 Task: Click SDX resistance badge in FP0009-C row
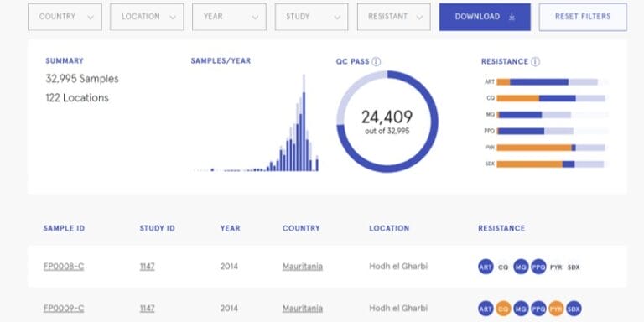click(x=574, y=309)
